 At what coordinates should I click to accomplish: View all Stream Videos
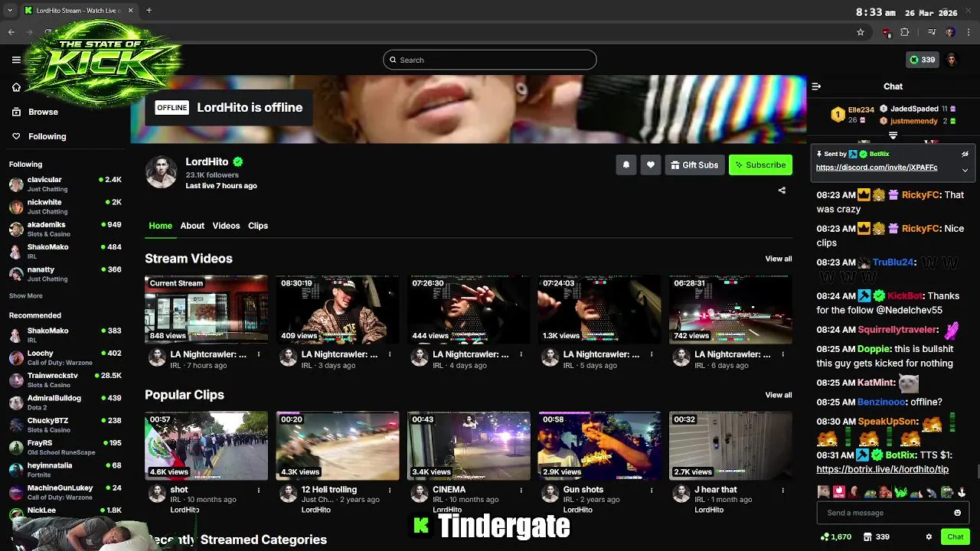[x=779, y=259]
